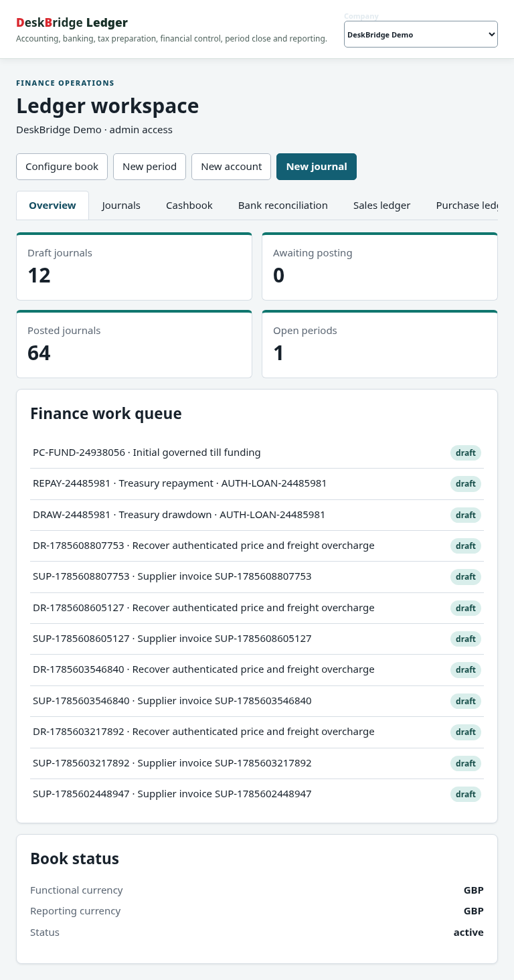The width and height of the screenshot is (514, 980).
Task: Click the draft badge on REPAY-24485981
Action: pyautogui.click(x=466, y=483)
